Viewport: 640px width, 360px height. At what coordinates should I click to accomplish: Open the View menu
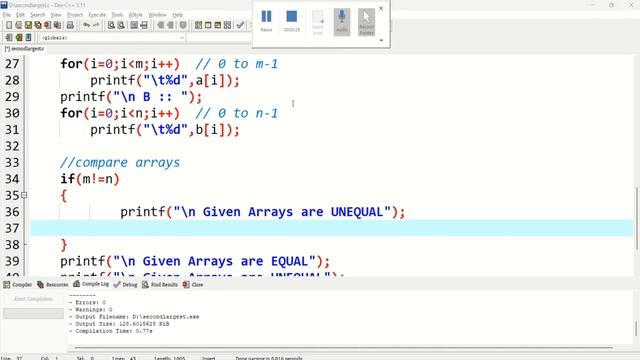coord(56,15)
